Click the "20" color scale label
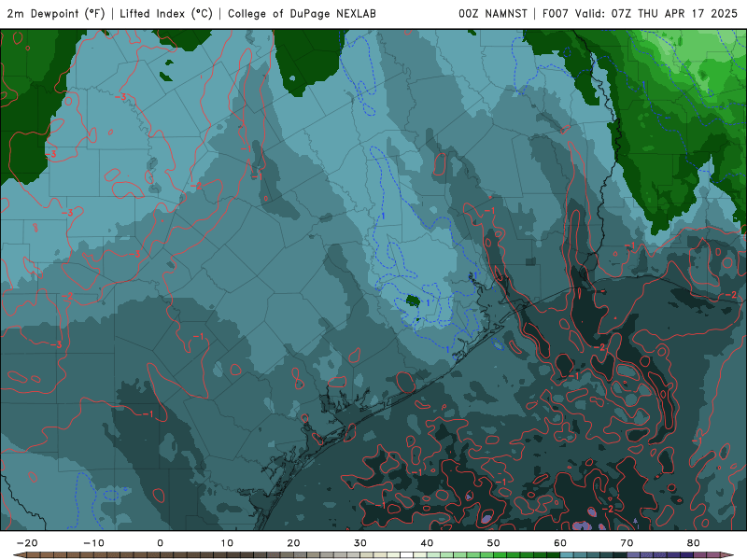Viewport: 747px width, 560px height. [x=293, y=543]
